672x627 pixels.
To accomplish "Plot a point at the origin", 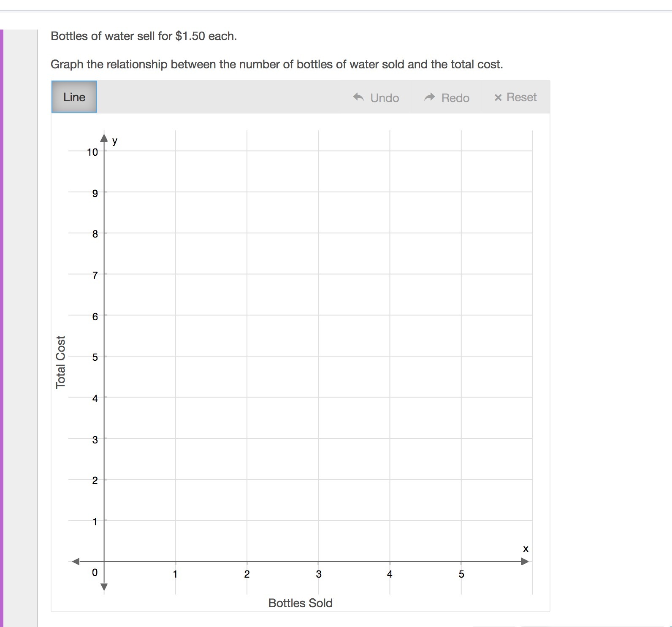I will [x=104, y=562].
